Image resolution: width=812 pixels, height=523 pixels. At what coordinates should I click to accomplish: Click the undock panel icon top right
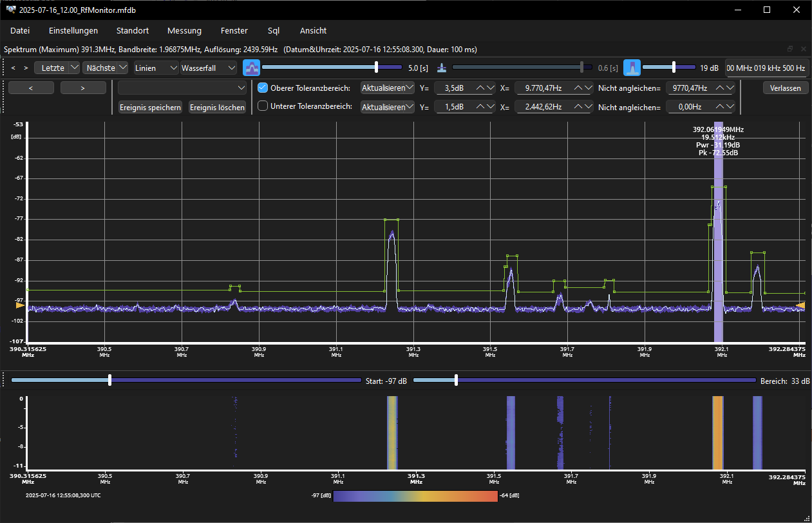(789, 48)
